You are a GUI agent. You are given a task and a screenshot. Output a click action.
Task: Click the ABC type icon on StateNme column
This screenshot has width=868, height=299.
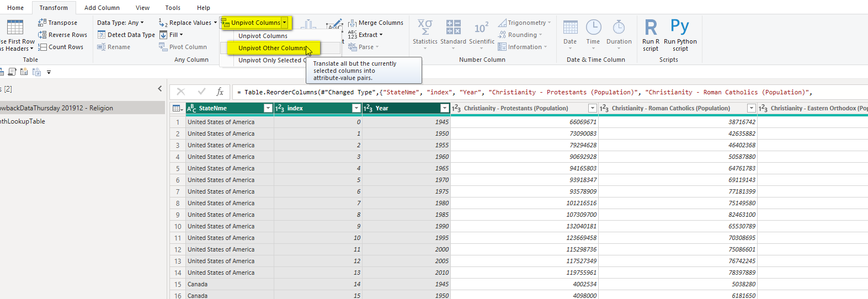click(191, 108)
